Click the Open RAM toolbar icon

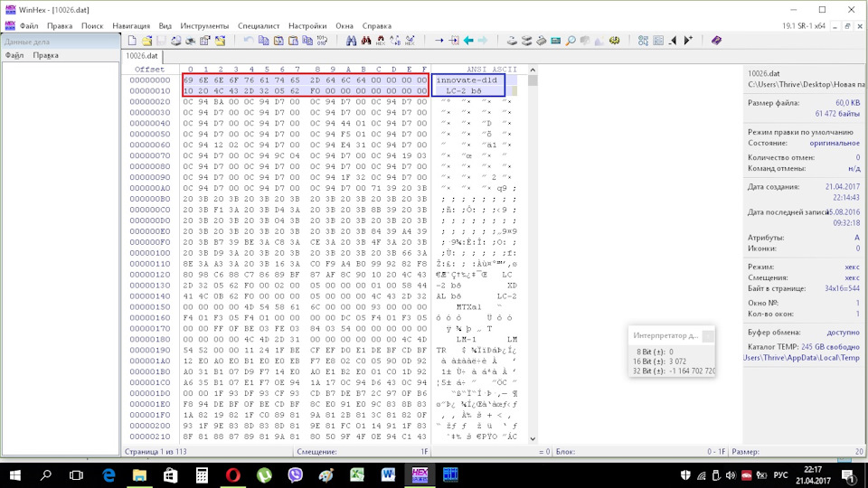tap(542, 41)
